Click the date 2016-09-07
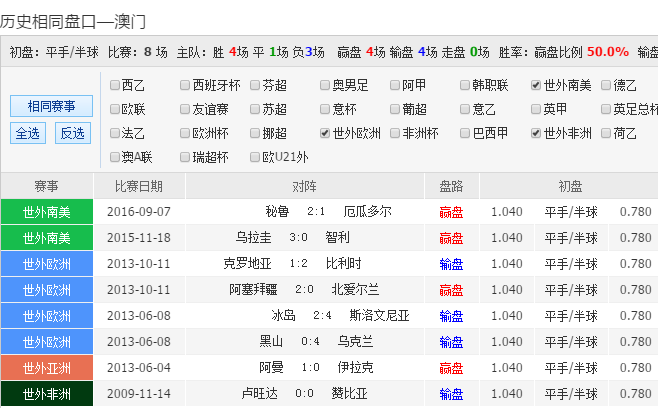This screenshot has height=408, width=658. pyautogui.click(x=139, y=212)
